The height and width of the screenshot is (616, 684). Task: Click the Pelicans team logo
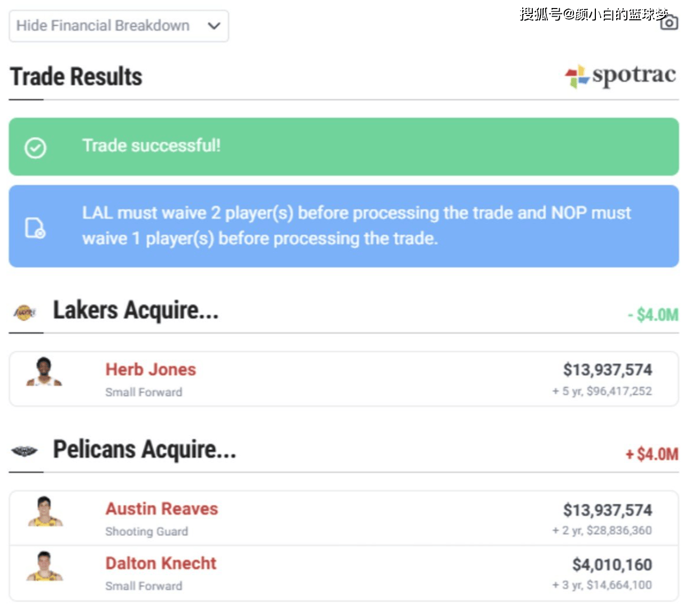click(25, 451)
